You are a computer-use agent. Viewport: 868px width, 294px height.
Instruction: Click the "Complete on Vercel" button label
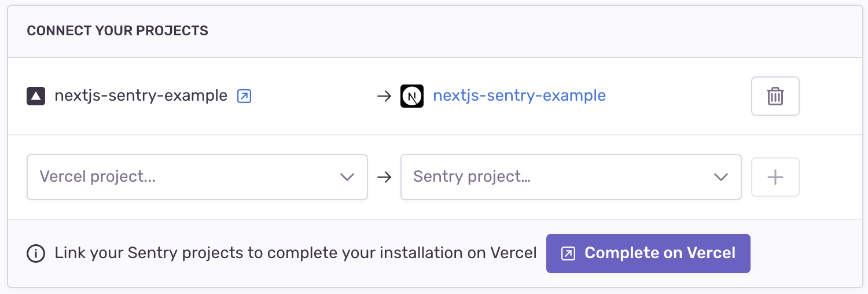tap(660, 253)
